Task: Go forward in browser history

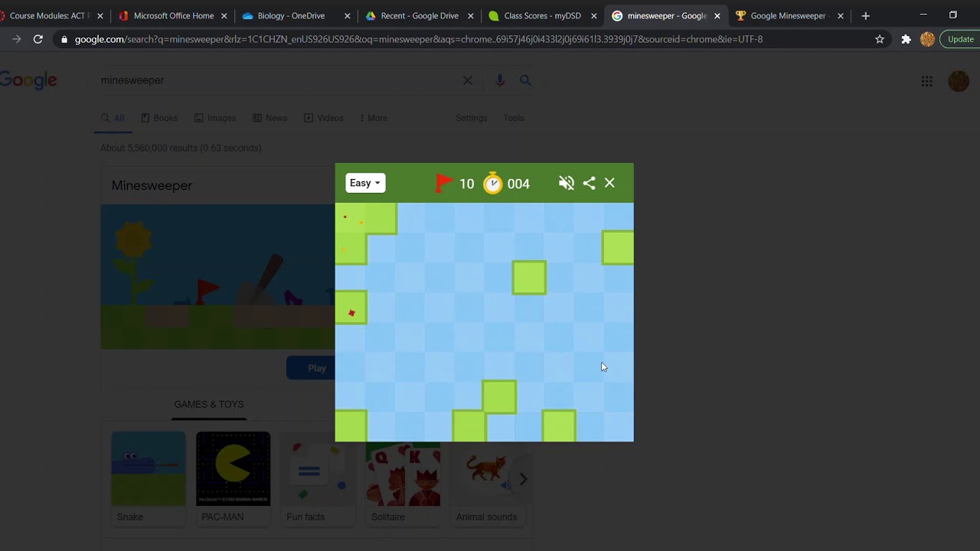Action: point(16,39)
